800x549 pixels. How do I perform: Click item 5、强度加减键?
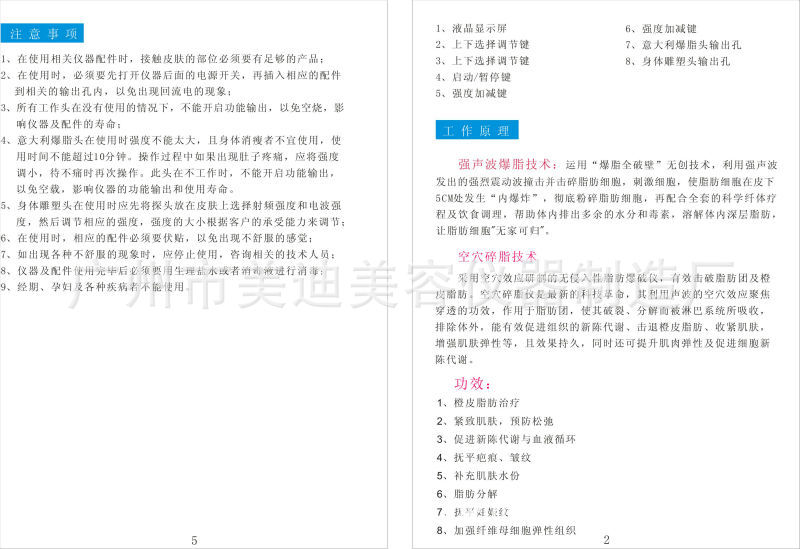coord(471,94)
